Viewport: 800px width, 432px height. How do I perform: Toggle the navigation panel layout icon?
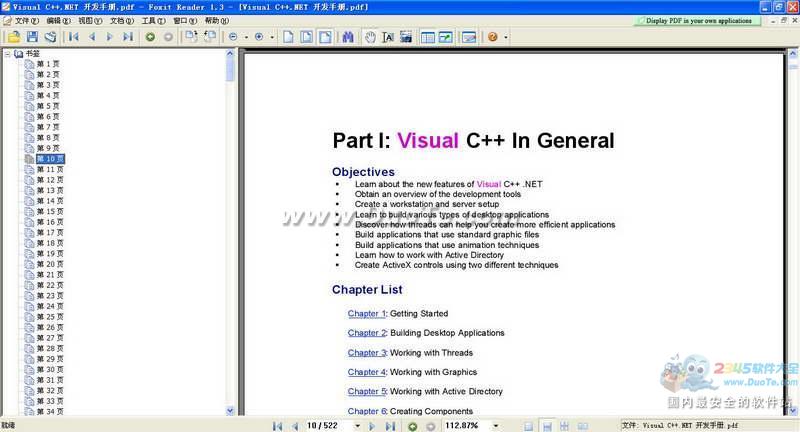[x=428, y=37]
